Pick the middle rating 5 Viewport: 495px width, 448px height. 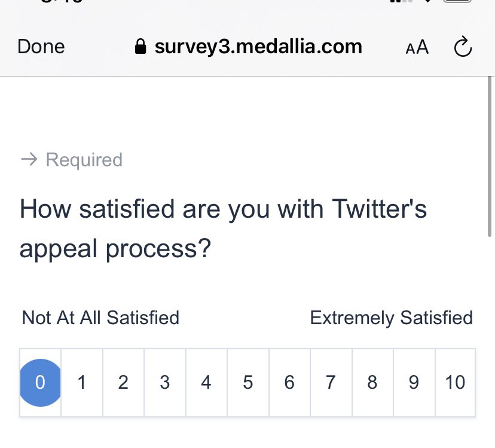tap(248, 383)
